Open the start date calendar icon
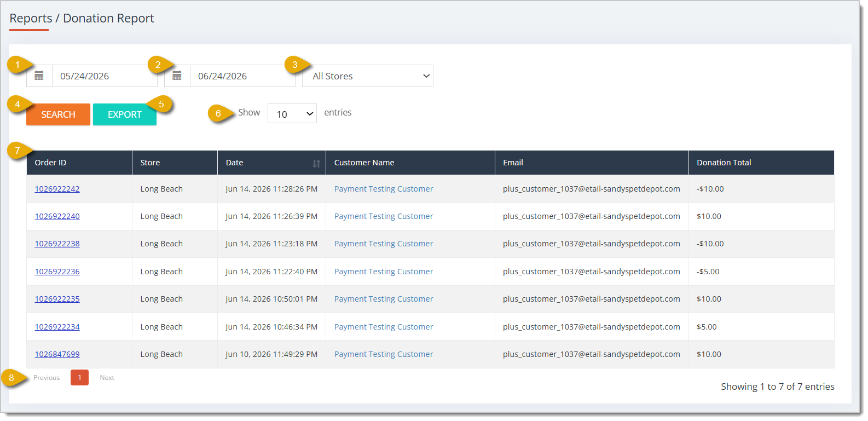This screenshot has width=868, height=421. coord(39,76)
